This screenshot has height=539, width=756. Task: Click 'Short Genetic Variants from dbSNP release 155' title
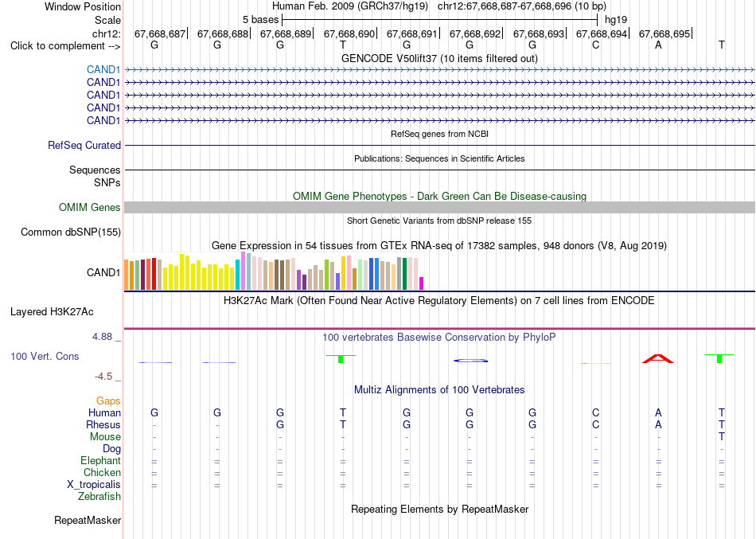point(439,221)
